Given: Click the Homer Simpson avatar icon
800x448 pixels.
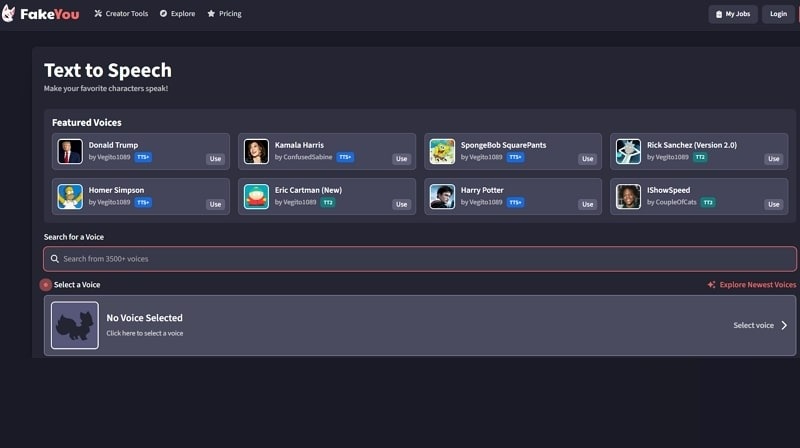Looking at the screenshot, I should (70, 196).
